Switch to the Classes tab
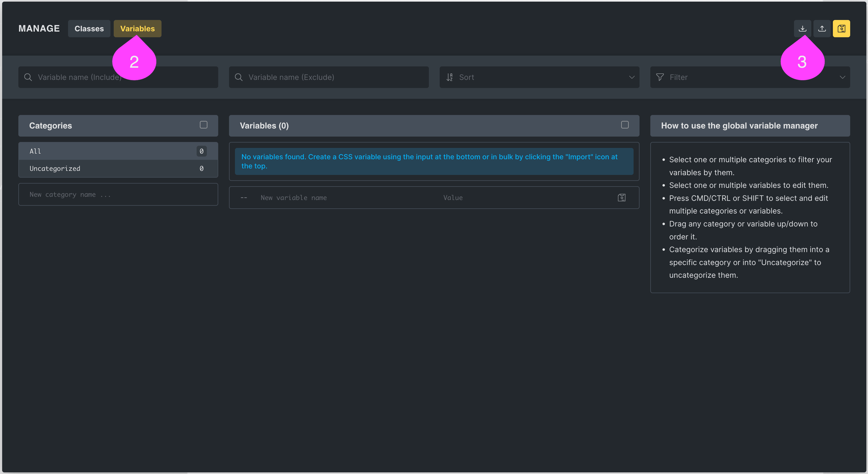This screenshot has width=868, height=474. coord(89,29)
